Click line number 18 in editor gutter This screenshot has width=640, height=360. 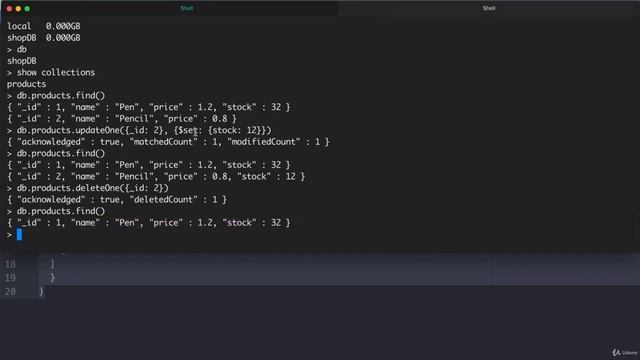10,264
